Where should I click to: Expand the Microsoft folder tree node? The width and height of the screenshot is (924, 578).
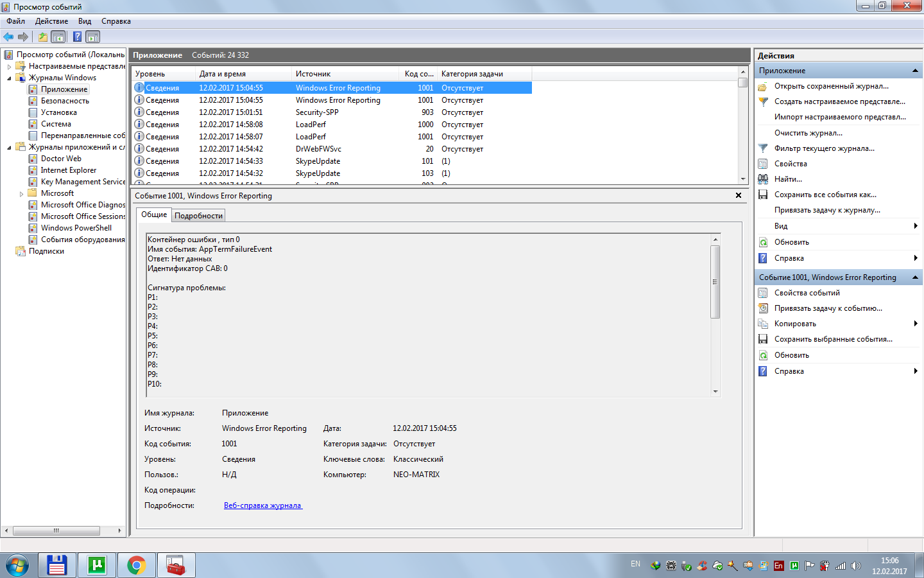(21, 193)
